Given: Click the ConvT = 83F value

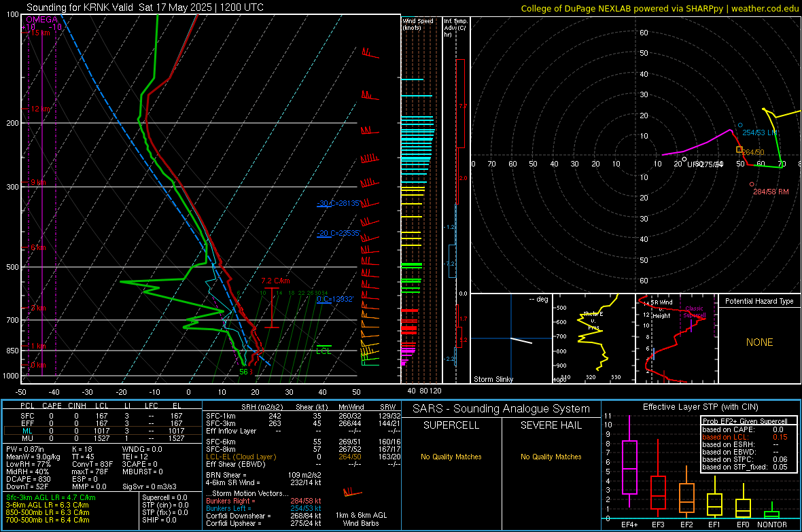Looking at the screenshot, I should click(92, 465).
